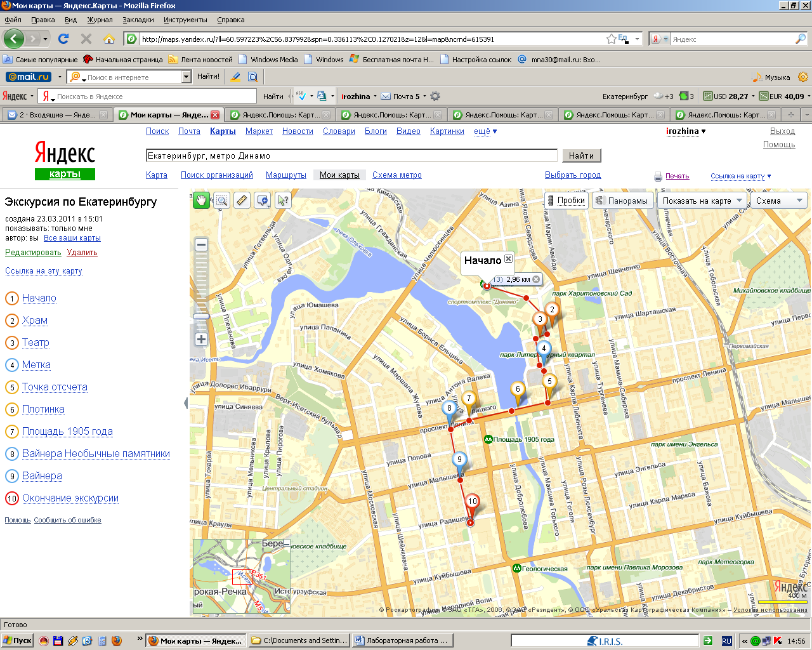Open Музыка in Mail.ru toolbar
812x650 pixels.
click(771, 77)
